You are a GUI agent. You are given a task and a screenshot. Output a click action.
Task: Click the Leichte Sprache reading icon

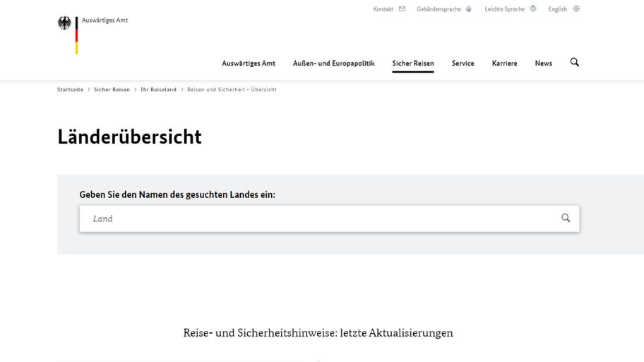point(533,9)
